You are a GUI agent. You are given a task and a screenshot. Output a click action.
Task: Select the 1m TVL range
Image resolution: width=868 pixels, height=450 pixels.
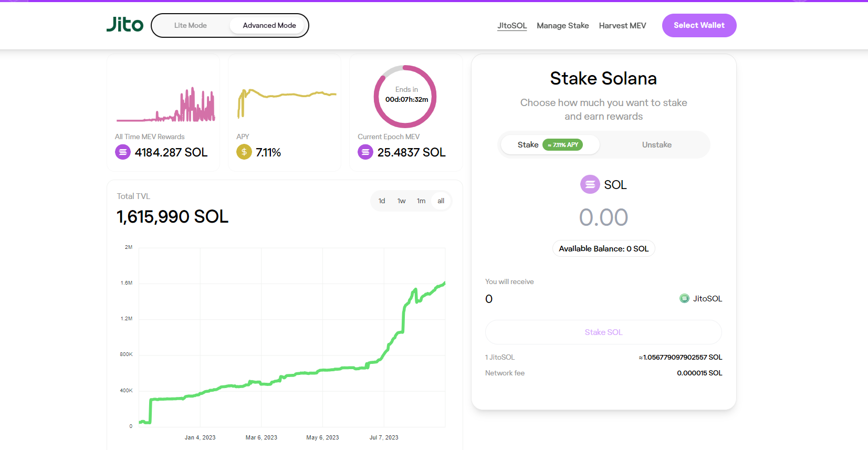pyautogui.click(x=421, y=201)
